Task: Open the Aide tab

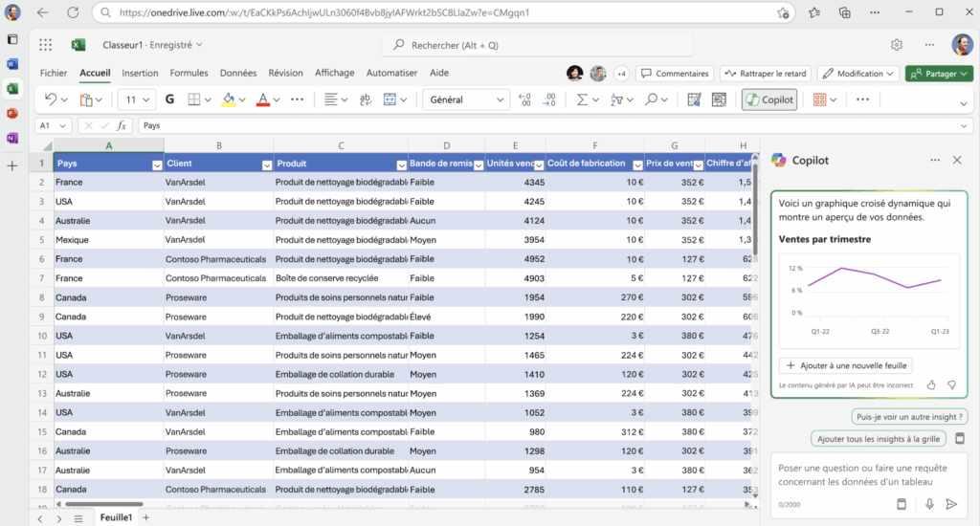Action: (439, 73)
